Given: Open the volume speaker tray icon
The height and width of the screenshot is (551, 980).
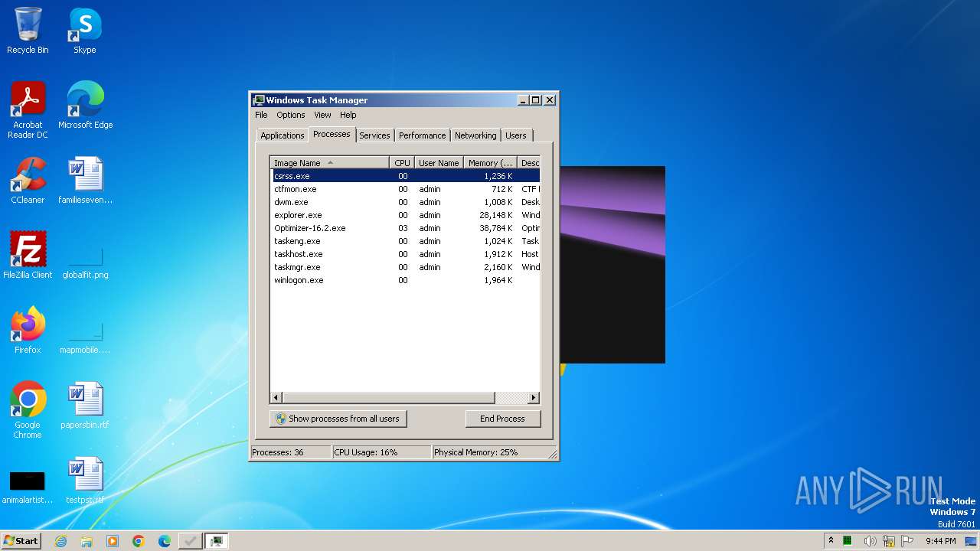Looking at the screenshot, I should tap(870, 541).
